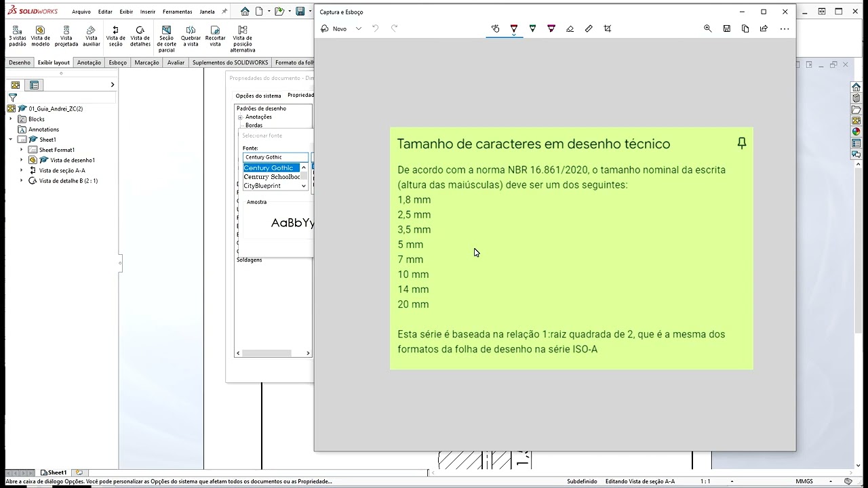Switch to the Desenho tab
Image resolution: width=868 pixels, height=488 pixels.
[20, 62]
